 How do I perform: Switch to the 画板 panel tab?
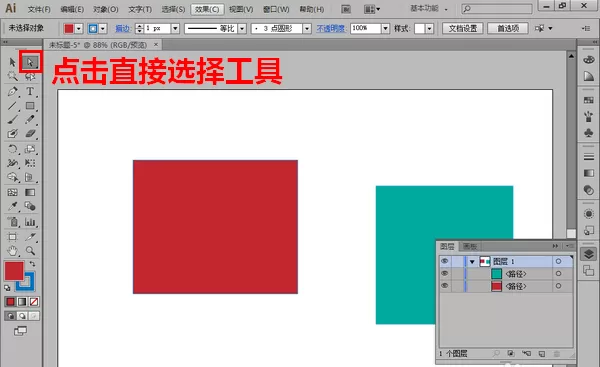pyautogui.click(x=470, y=246)
